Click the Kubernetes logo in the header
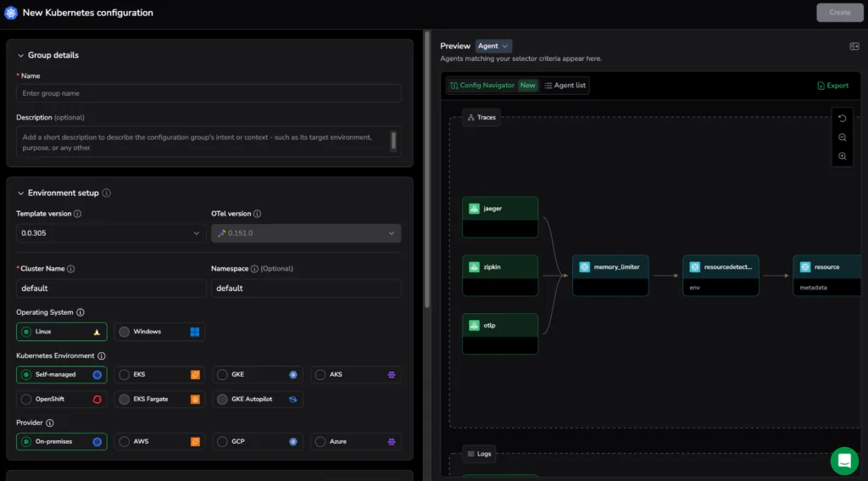 (11, 13)
